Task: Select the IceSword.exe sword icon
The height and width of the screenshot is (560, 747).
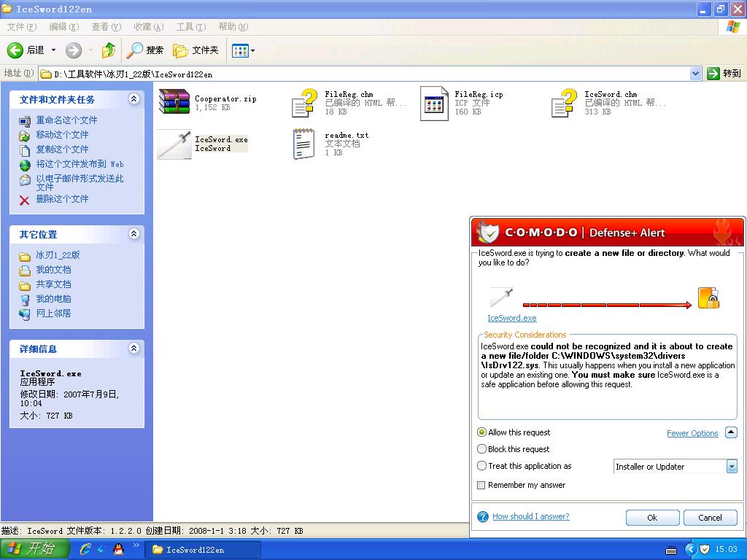Action: point(174,144)
